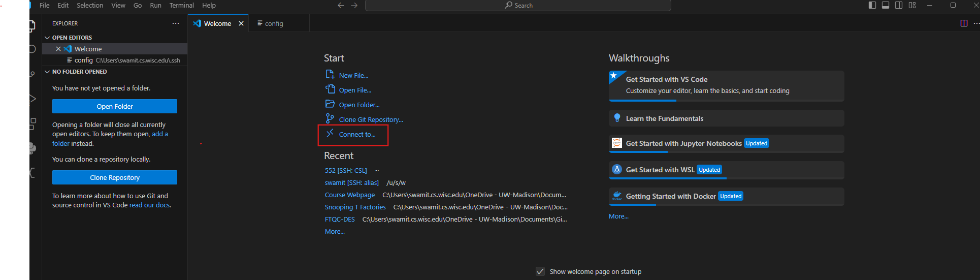The height and width of the screenshot is (280, 980).
Task: Click the Connect to... link
Action: 357,134
